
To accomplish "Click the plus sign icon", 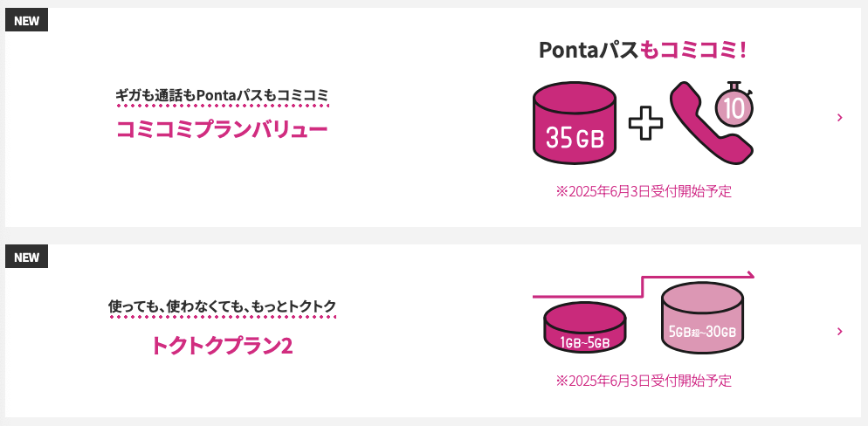I will pos(645,123).
